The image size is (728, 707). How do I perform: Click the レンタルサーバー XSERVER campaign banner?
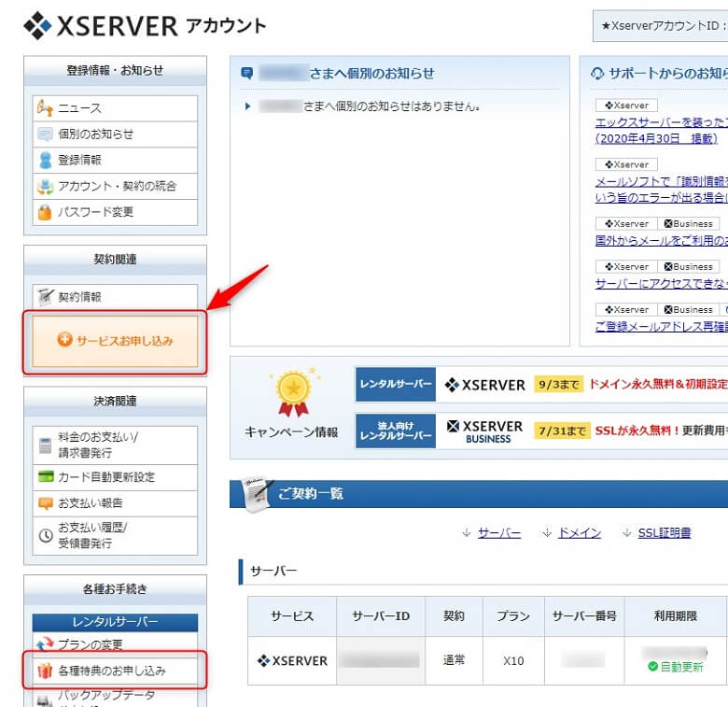click(541, 385)
